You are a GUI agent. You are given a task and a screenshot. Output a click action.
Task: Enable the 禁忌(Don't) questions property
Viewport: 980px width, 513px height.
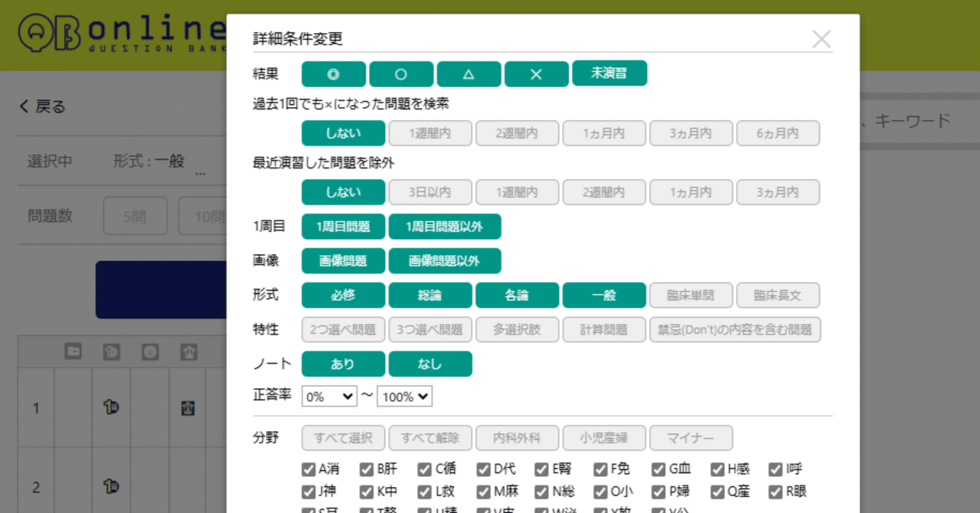pyautogui.click(x=735, y=330)
